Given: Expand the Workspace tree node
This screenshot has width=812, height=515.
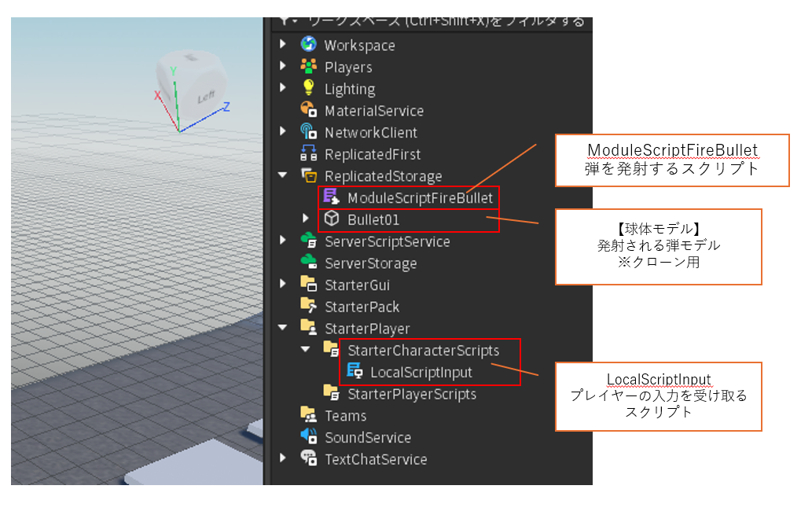Looking at the screenshot, I should tap(283, 45).
